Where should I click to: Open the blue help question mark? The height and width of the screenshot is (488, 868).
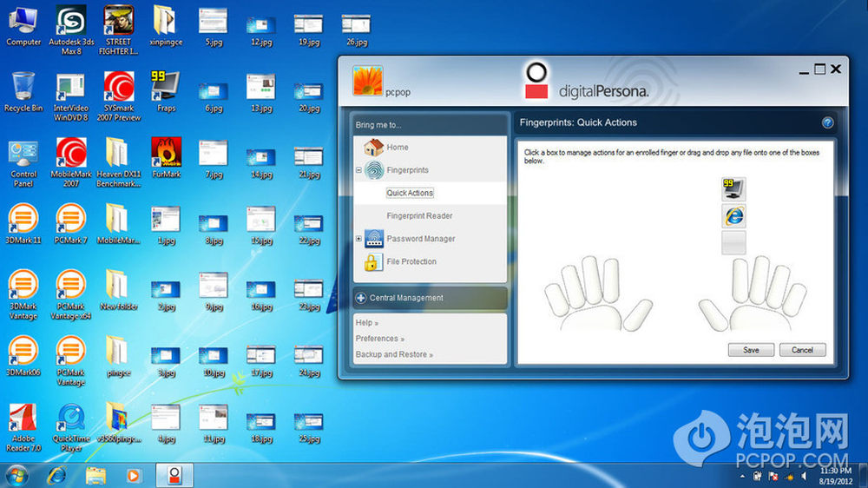(x=827, y=123)
